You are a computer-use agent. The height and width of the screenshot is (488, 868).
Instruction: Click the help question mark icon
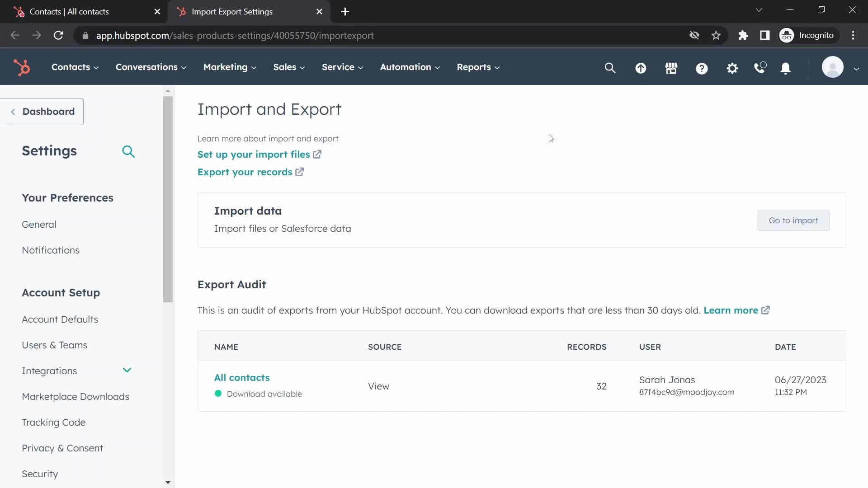[701, 67]
